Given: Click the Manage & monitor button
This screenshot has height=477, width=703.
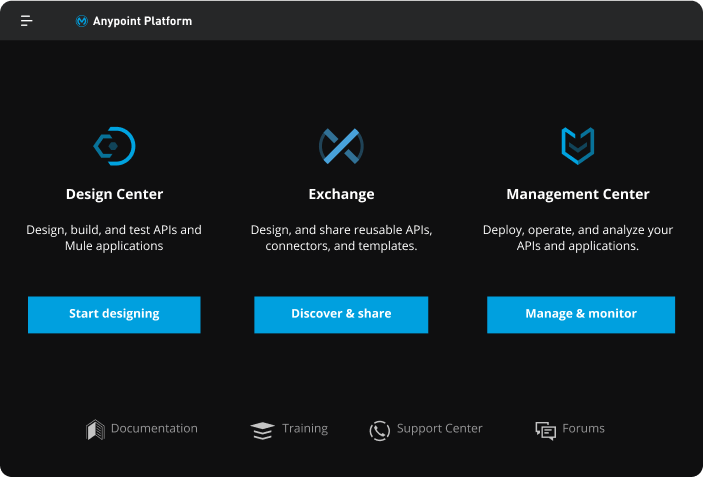Looking at the screenshot, I should coord(581,315).
